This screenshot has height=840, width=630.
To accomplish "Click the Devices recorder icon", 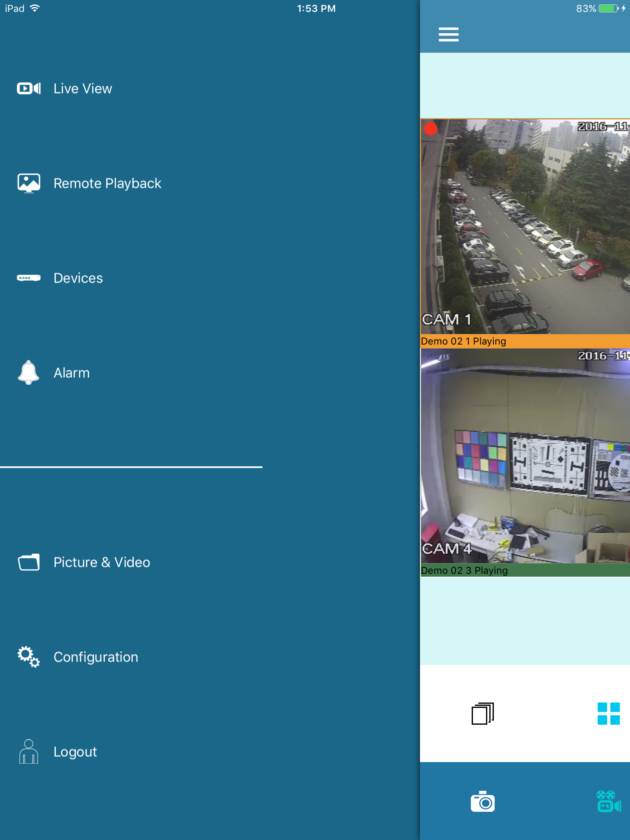I will click(29, 278).
